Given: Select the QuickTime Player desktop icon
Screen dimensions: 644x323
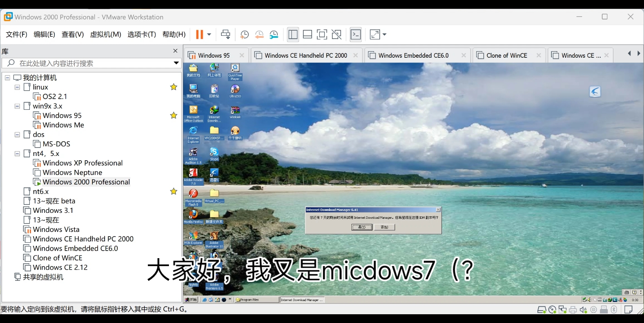Looking at the screenshot, I should [x=235, y=72].
